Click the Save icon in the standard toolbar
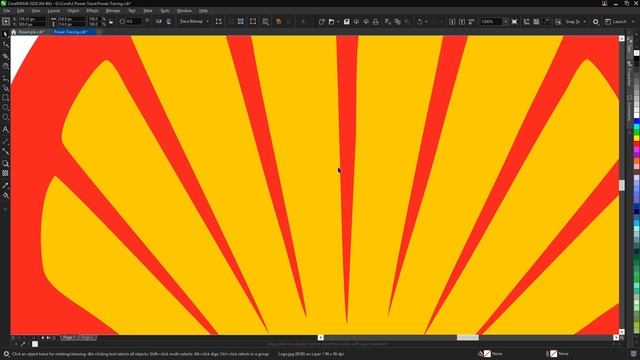The width and height of the screenshot is (640, 360). [x=346, y=21]
